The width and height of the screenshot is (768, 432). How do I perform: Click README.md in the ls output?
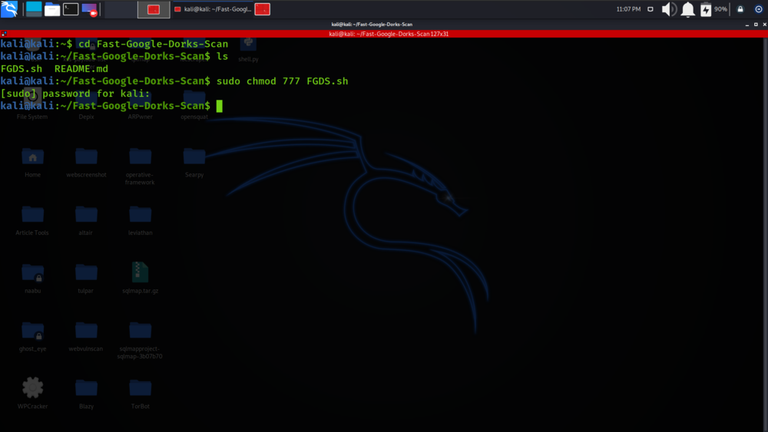81,69
